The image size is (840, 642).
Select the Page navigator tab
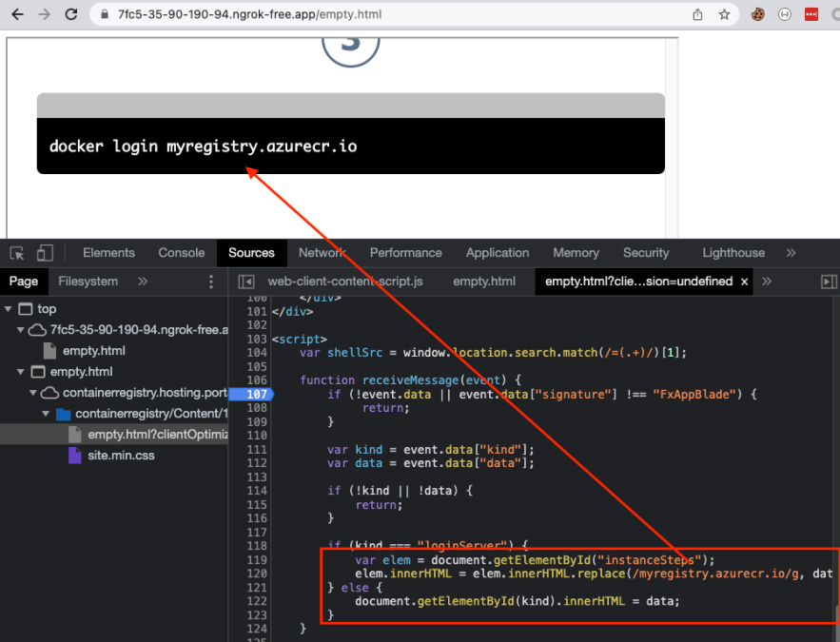click(24, 282)
